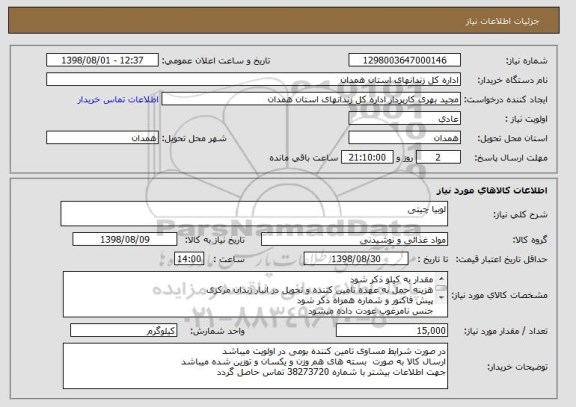Screen dimensions: 576x407
Task: Click the section heading اطلاعات کالاهای مورد نیاز
Action: [492, 190]
